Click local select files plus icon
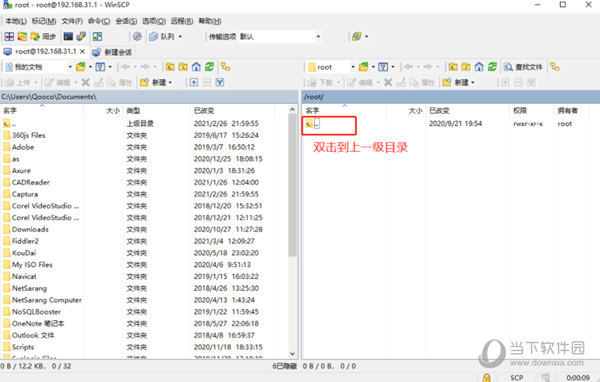 (194, 82)
